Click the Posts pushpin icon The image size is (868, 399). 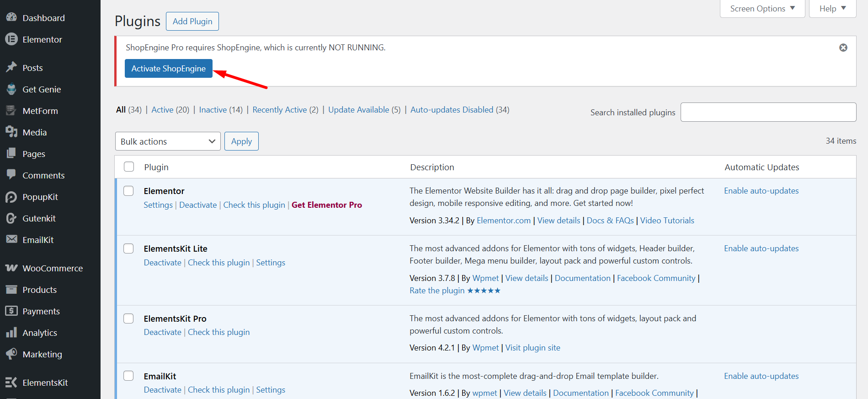[11, 67]
